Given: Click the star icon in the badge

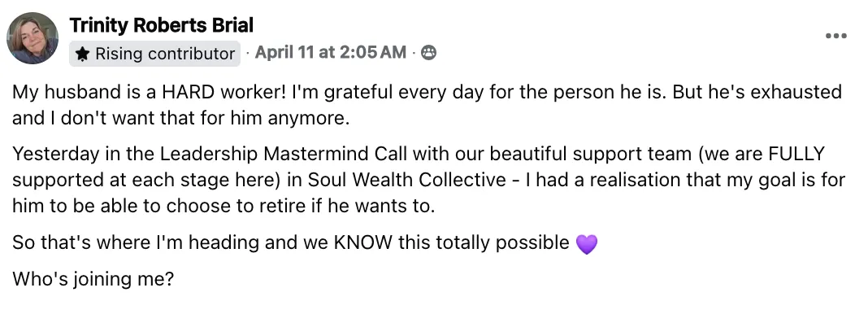Looking at the screenshot, I should [82, 54].
